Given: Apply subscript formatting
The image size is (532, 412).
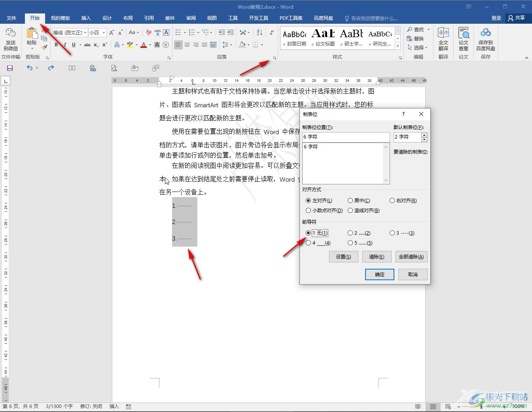Looking at the screenshot, I should point(96,45).
